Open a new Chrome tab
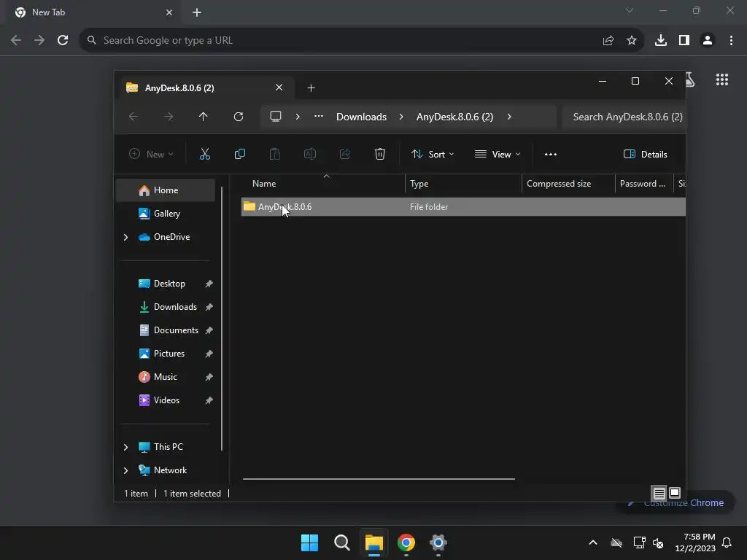 (197, 12)
